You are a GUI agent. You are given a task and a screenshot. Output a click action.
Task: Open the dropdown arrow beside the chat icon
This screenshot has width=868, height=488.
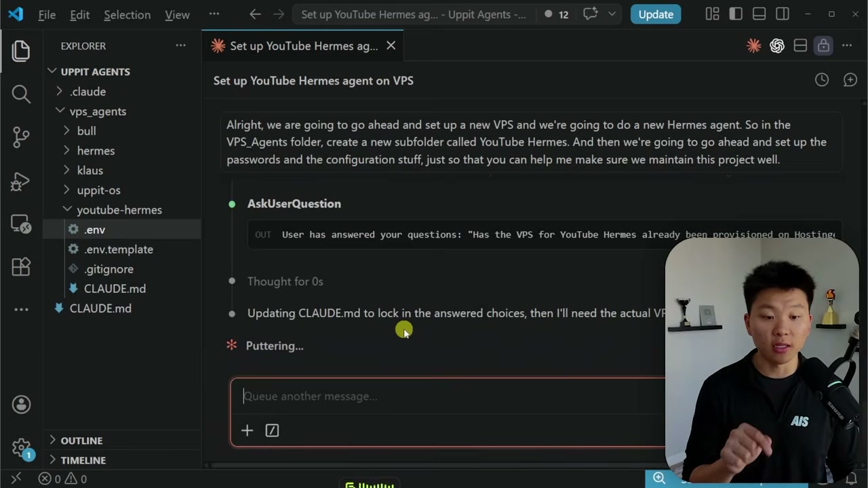pos(612,14)
